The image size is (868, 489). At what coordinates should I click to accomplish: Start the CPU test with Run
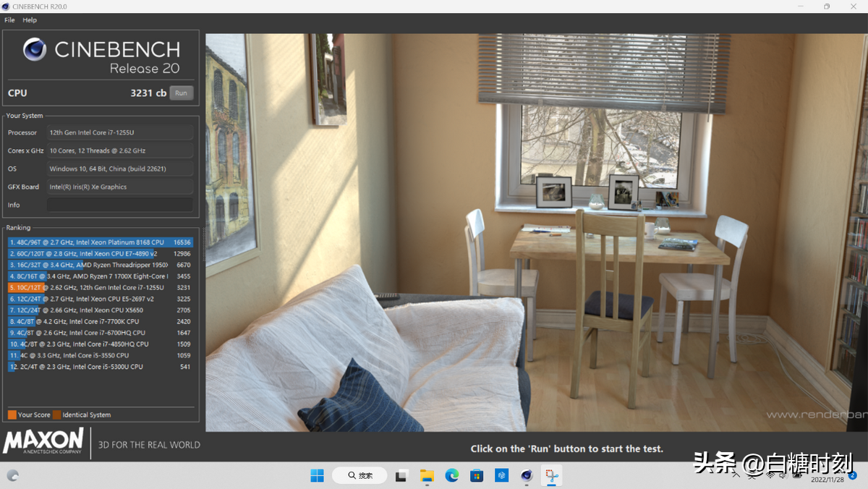(x=181, y=93)
